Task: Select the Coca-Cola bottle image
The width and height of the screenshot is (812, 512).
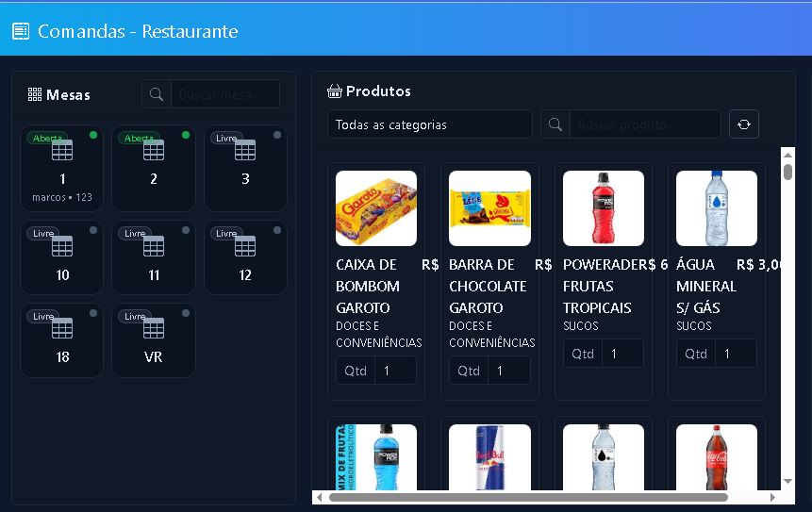Action: [x=717, y=457]
